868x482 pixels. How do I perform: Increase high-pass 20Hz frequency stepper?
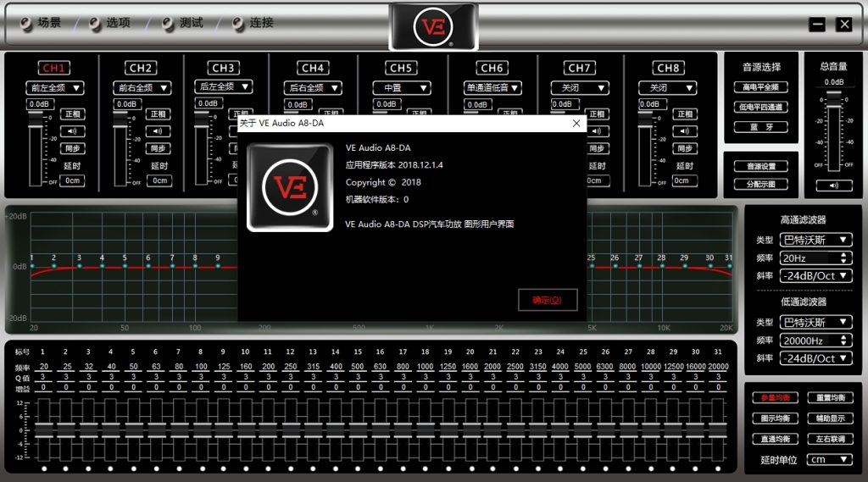click(843, 255)
